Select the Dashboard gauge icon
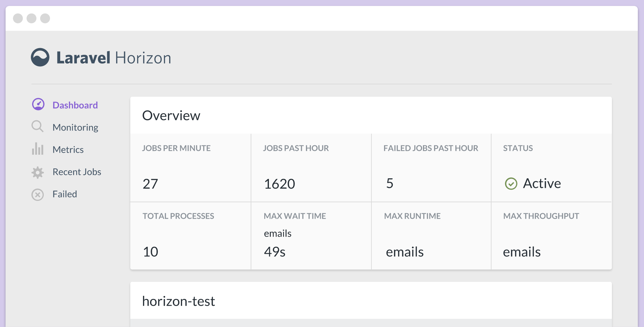 (37, 105)
